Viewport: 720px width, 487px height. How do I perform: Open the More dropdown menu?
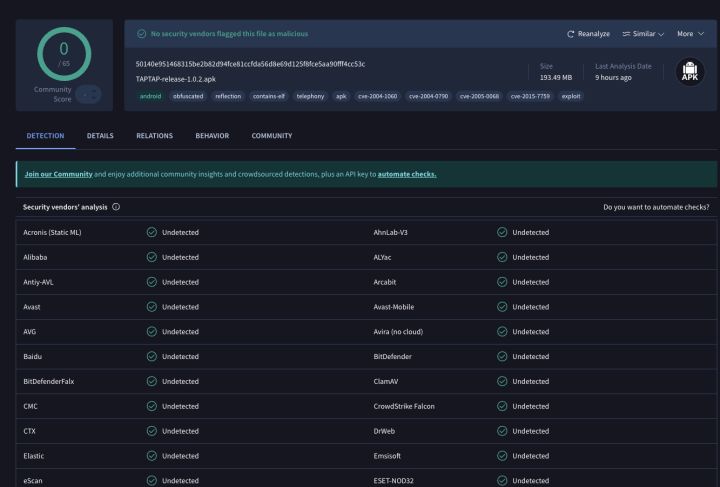690,34
